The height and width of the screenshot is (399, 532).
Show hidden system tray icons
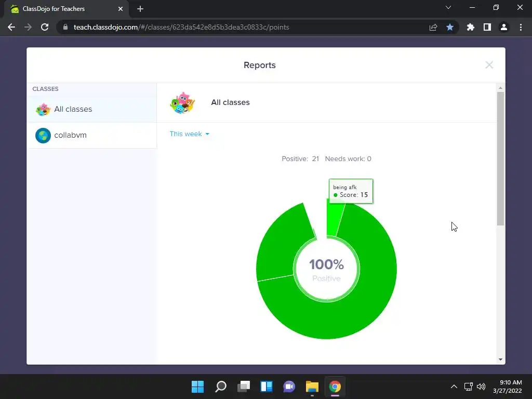tap(454, 387)
